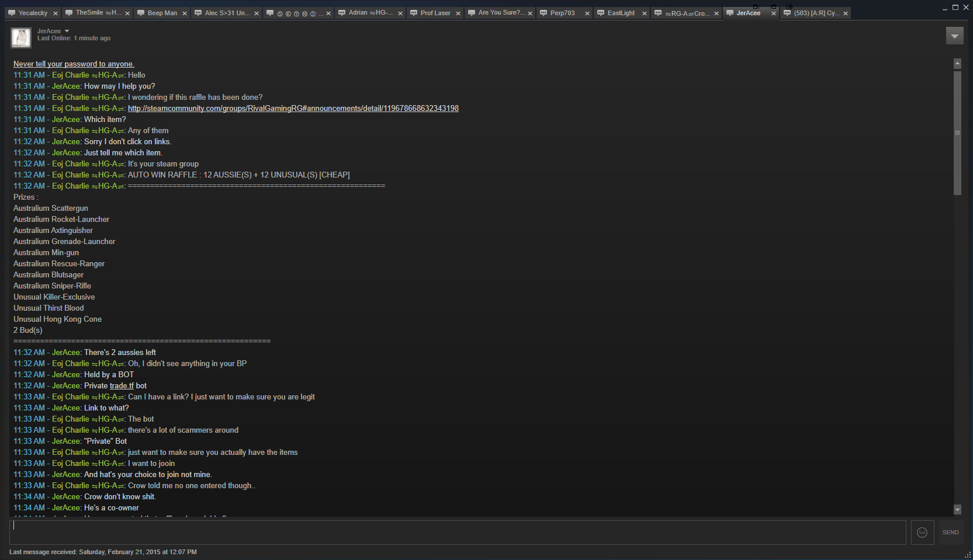The width and height of the screenshot is (973, 560).
Task: Close the Beep Man chat tab
Action: [x=185, y=13]
